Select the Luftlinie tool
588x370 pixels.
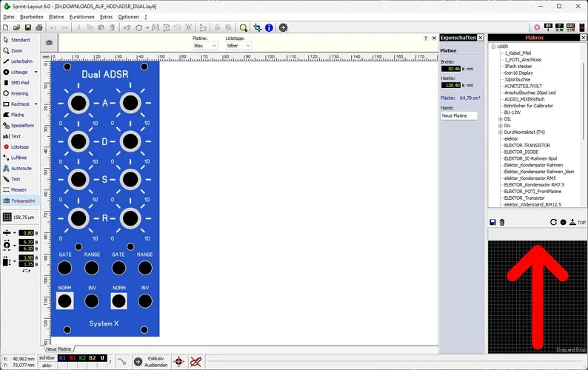(16, 158)
